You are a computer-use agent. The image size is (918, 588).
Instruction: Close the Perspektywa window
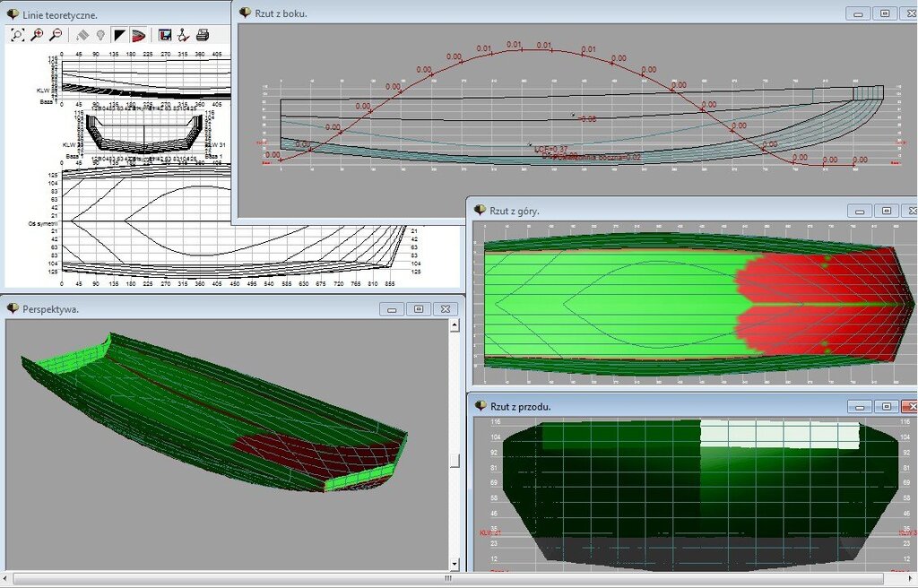coord(444,308)
